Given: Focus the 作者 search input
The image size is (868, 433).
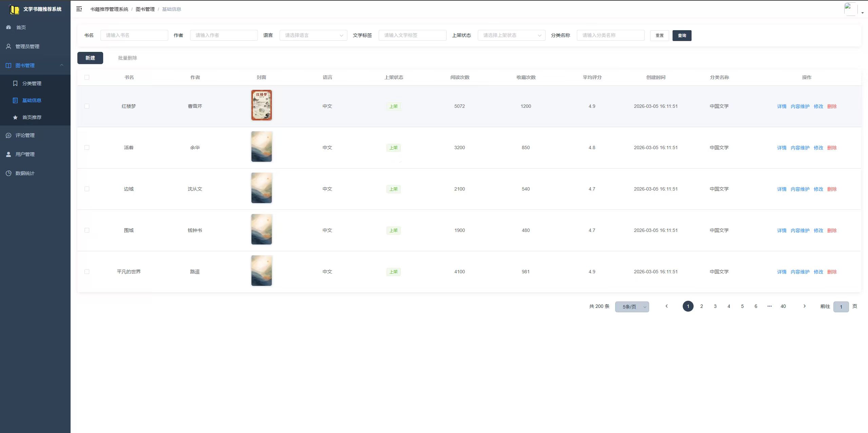Looking at the screenshot, I should 224,35.
